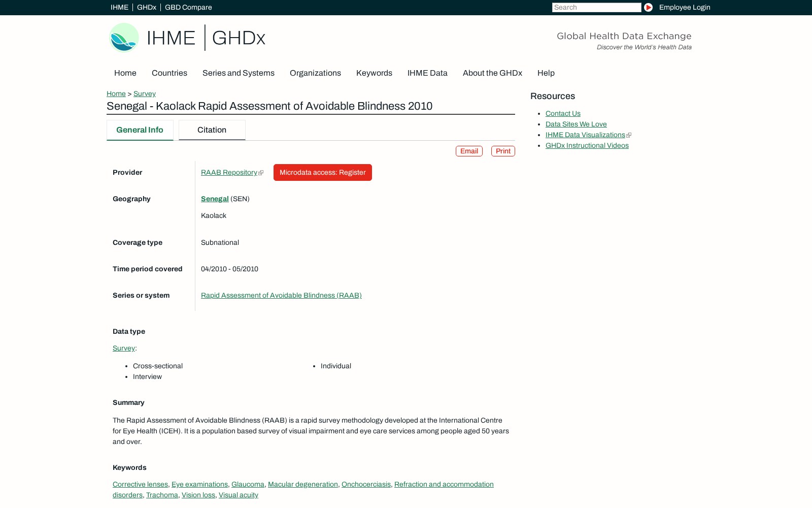The image size is (812, 508).
Task: Click the red search submit arrow icon
Action: (648, 8)
